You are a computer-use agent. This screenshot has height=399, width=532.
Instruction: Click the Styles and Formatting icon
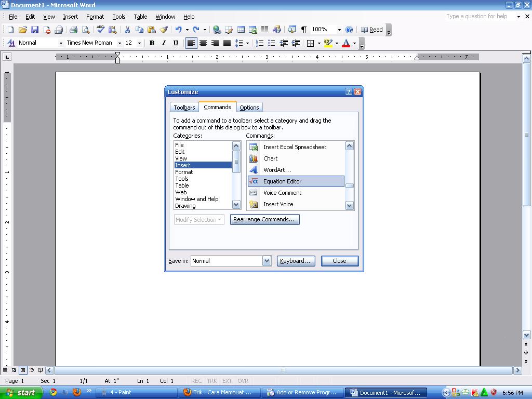11,43
